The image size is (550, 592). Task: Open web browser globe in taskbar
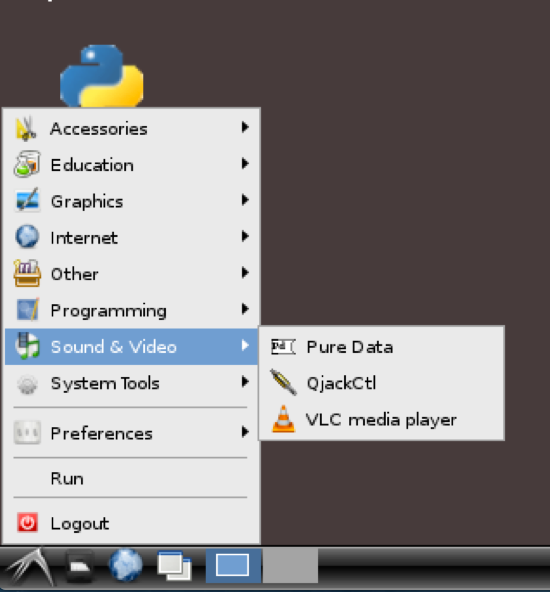[x=126, y=565]
